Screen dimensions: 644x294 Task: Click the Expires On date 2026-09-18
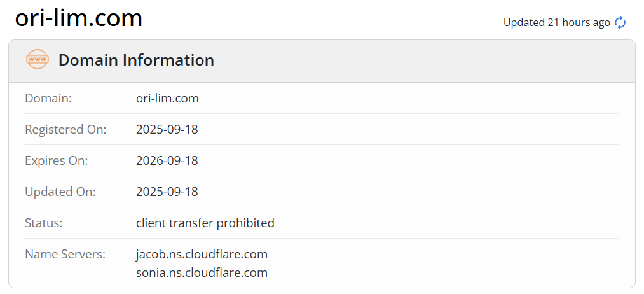(x=167, y=161)
